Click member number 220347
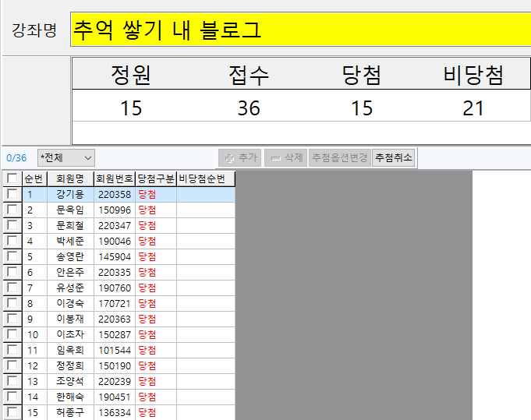 point(115,226)
